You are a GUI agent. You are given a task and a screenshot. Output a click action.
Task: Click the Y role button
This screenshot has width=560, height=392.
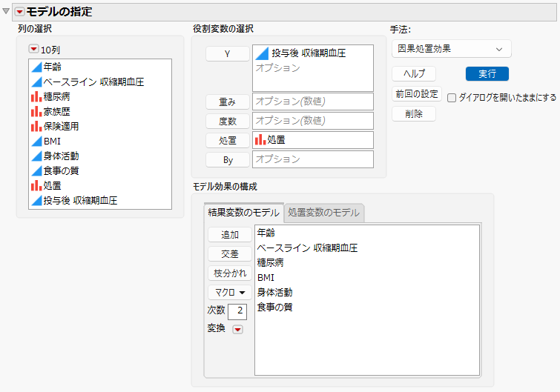click(228, 54)
